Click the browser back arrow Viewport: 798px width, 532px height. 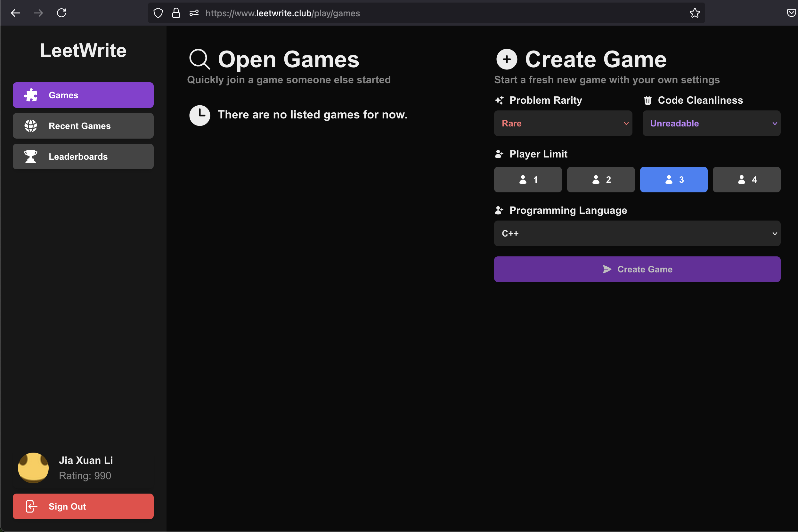15,13
